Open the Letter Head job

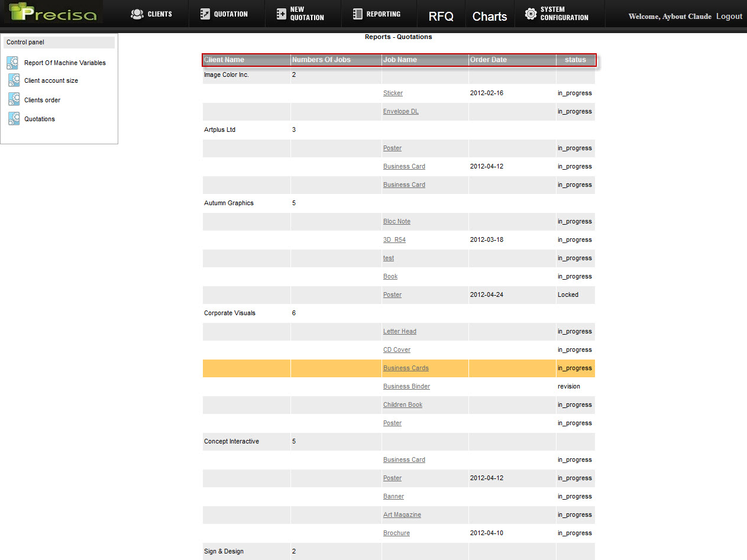[x=400, y=331]
